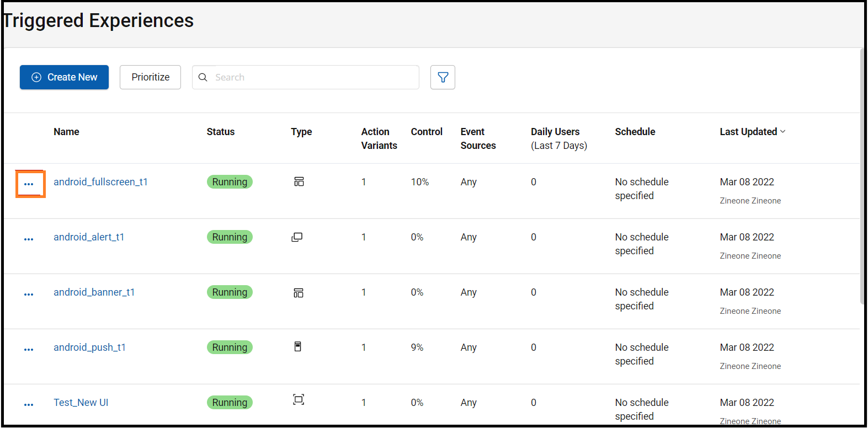Screen dimensions: 868x428
Task: Sort by the Last Updated column chevron
Action: (783, 131)
